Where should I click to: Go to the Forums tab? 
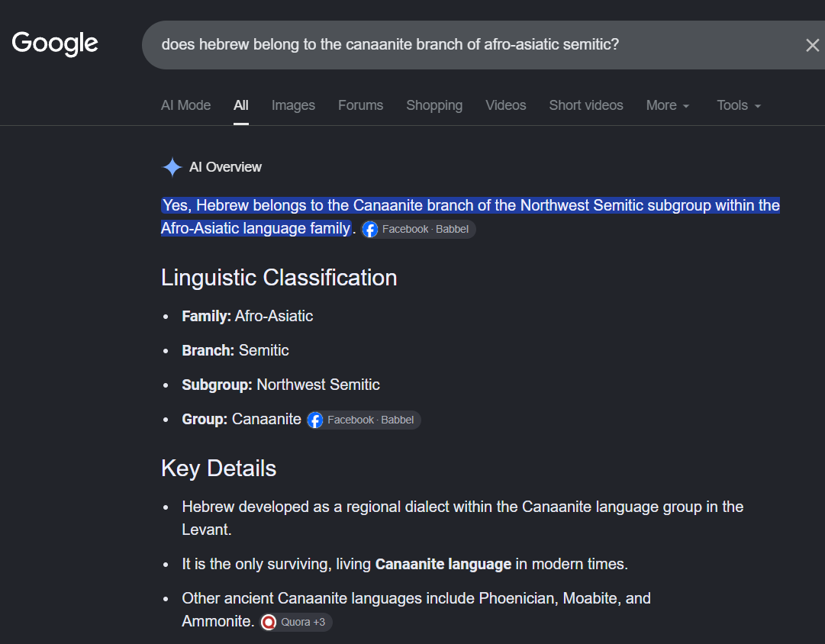pyautogui.click(x=360, y=105)
